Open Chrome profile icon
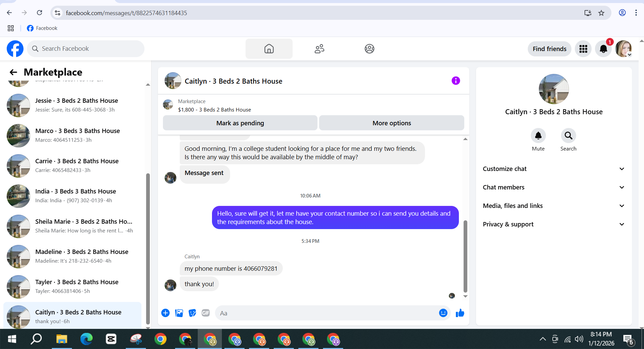Screen dimensions: 644x349 (622, 13)
